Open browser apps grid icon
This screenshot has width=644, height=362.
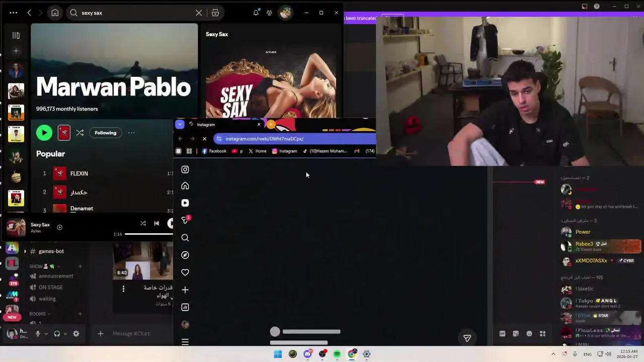point(189,151)
